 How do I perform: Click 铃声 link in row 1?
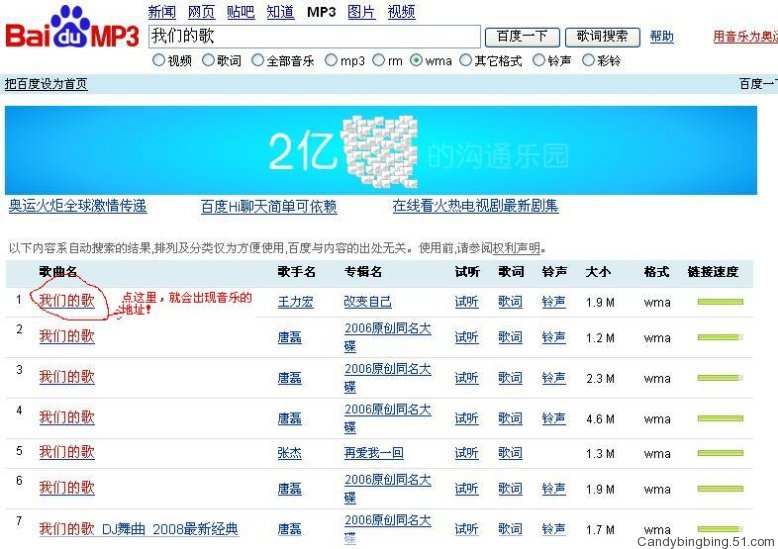point(554,302)
